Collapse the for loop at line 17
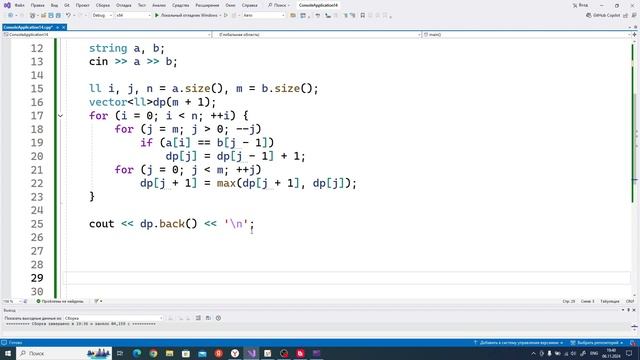The height and width of the screenshot is (360, 640). 60,116
